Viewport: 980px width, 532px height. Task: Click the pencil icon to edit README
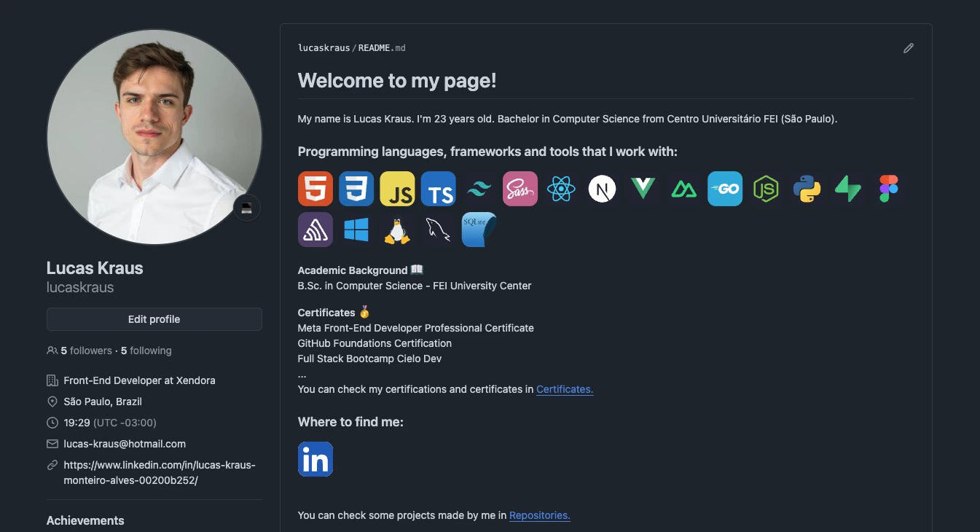point(908,47)
